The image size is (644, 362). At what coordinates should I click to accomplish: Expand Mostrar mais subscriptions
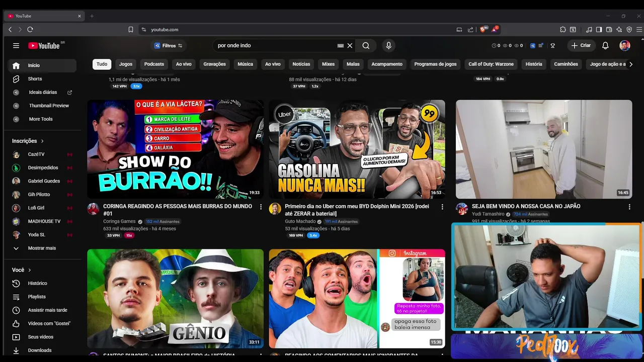[42, 248]
